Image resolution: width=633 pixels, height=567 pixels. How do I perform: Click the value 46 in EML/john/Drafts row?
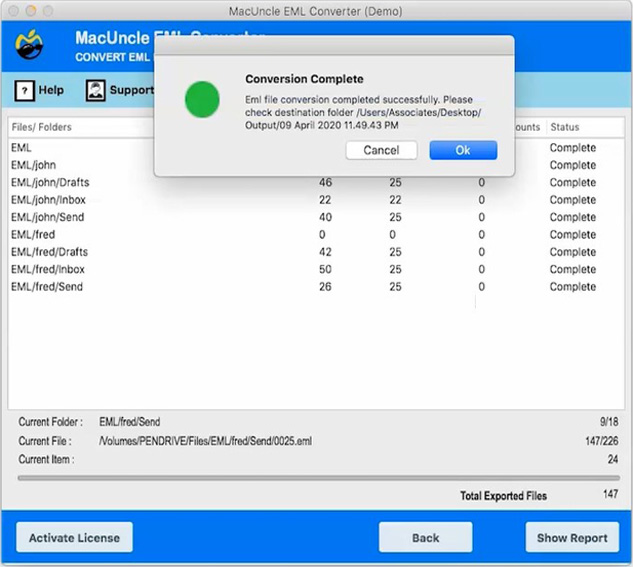(x=325, y=182)
